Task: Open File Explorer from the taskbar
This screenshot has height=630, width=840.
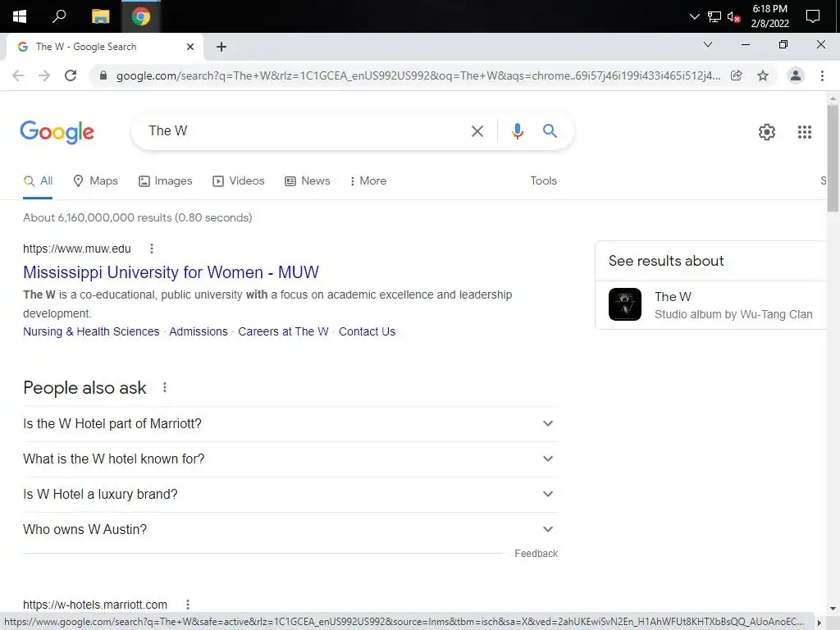Action: pyautogui.click(x=100, y=16)
